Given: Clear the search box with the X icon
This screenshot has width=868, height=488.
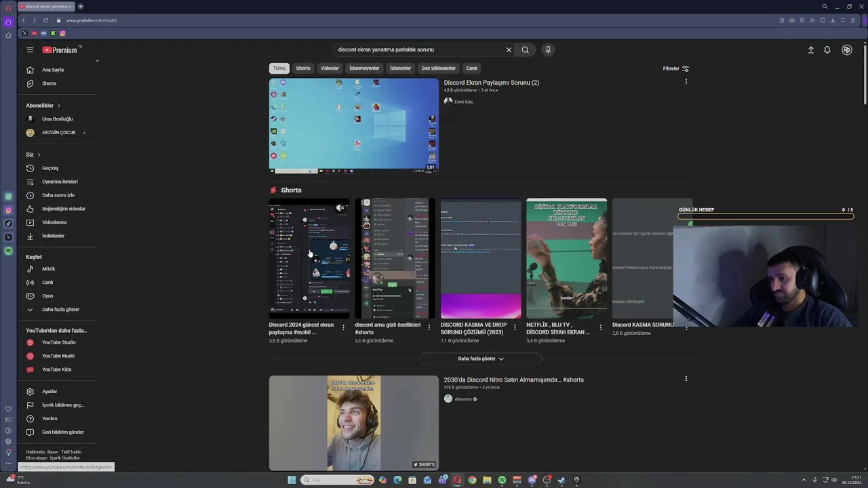Looking at the screenshot, I should (509, 49).
